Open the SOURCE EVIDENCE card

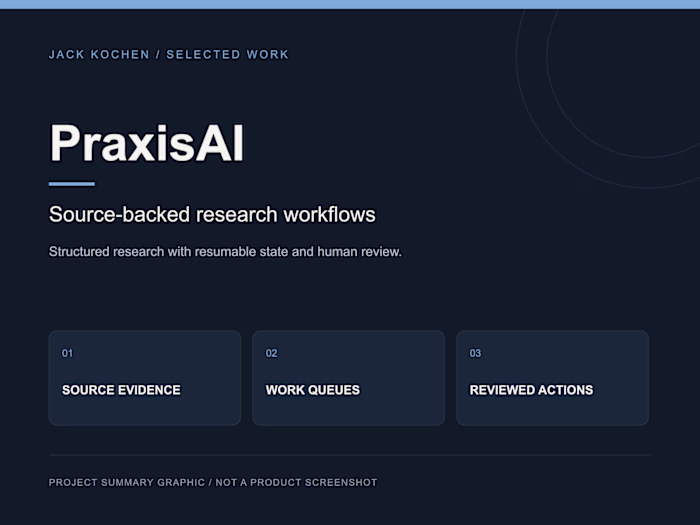[x=145, y=378]
